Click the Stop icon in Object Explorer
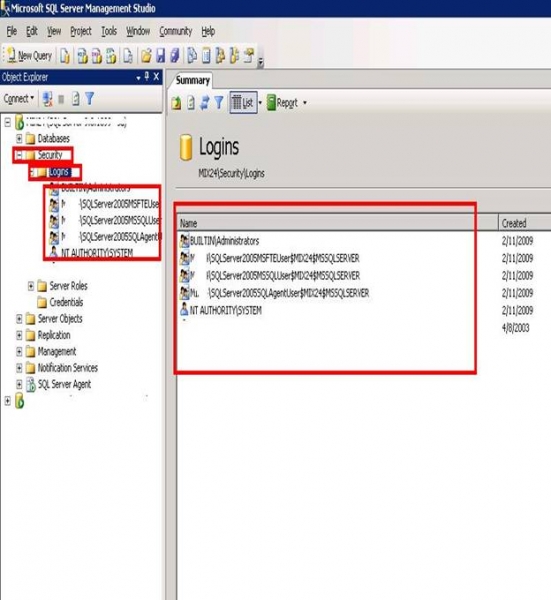 [x=61, y=99]
